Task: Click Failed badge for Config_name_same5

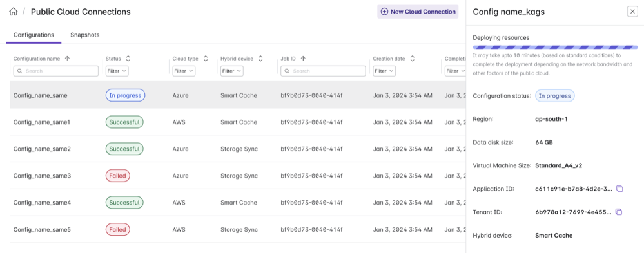Action: click(118, 230)
